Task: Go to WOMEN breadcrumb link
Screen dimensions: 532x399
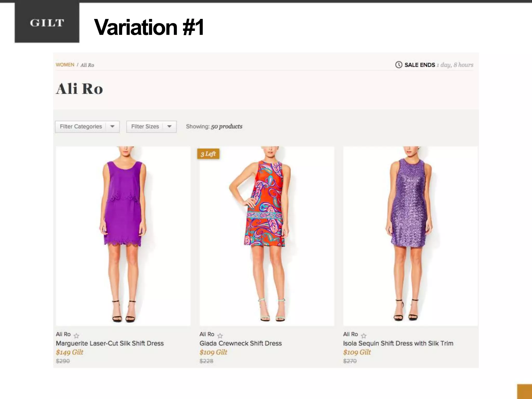Action: (65, 65)
